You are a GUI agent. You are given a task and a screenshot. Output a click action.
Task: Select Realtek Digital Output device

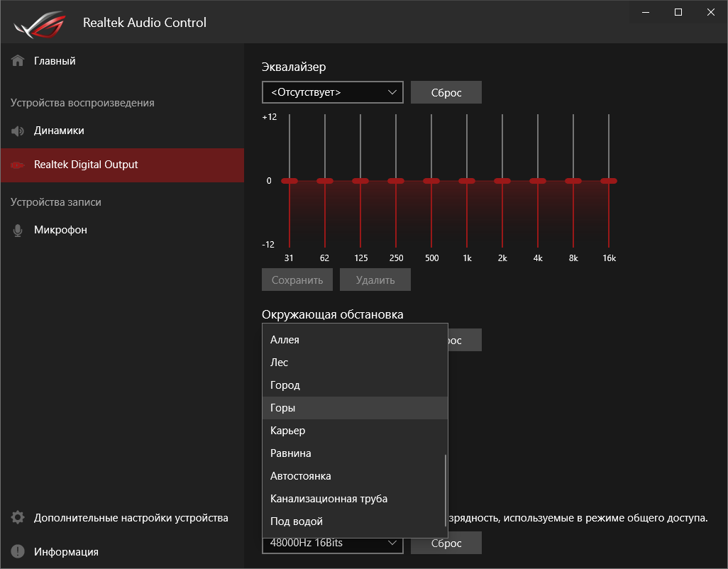pos(122,165)
